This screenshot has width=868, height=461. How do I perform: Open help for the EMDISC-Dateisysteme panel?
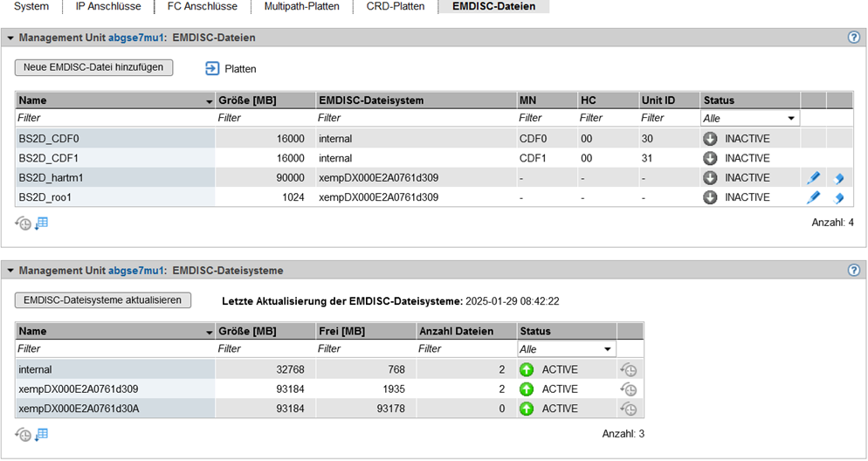(x=854, y=271)
